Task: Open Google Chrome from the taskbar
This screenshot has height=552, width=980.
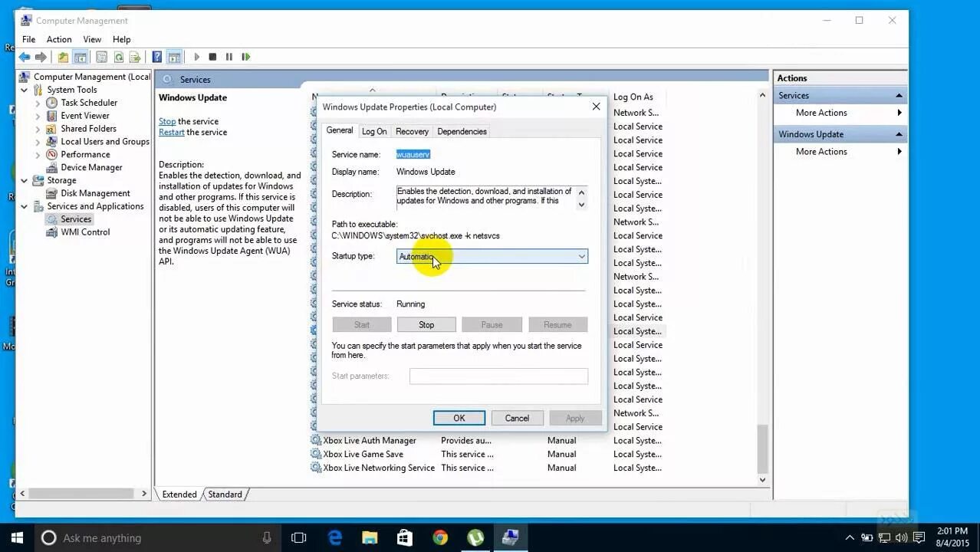Action: click(440, 537)
